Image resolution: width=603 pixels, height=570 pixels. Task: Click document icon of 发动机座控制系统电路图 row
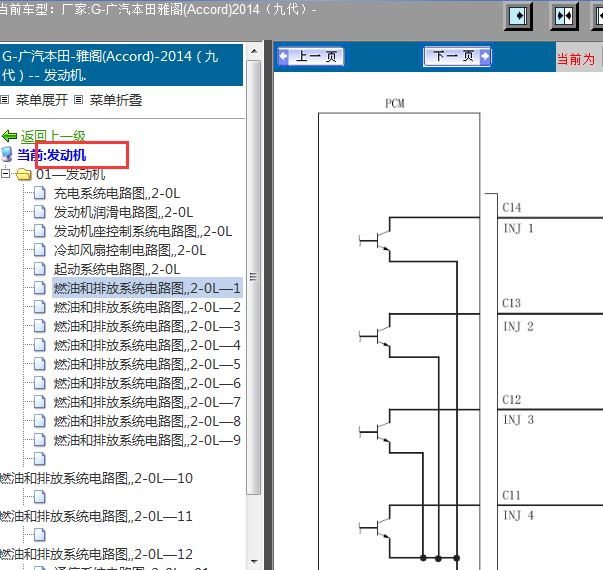tap(40, 231)
